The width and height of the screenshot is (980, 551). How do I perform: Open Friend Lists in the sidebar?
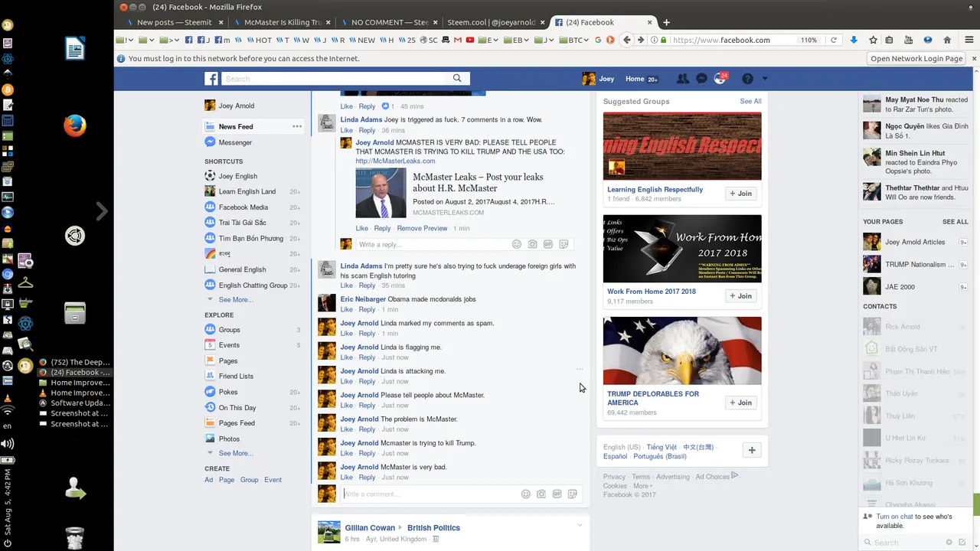tap(236, 377)
